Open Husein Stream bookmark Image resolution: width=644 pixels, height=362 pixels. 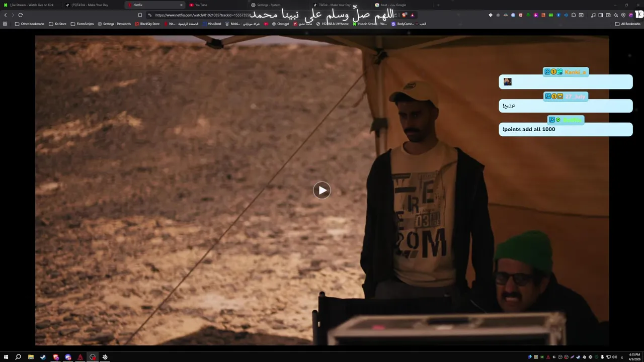[x=370, y=24]
